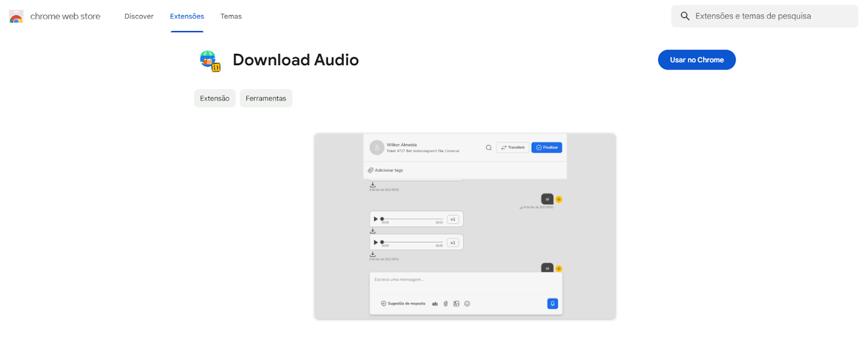Open the Ferramentas category chip

click(266, 98)
